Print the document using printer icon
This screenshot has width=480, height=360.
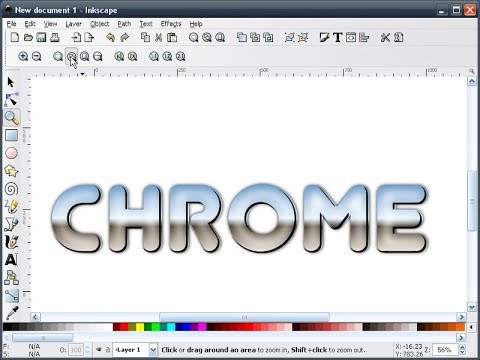55,37
